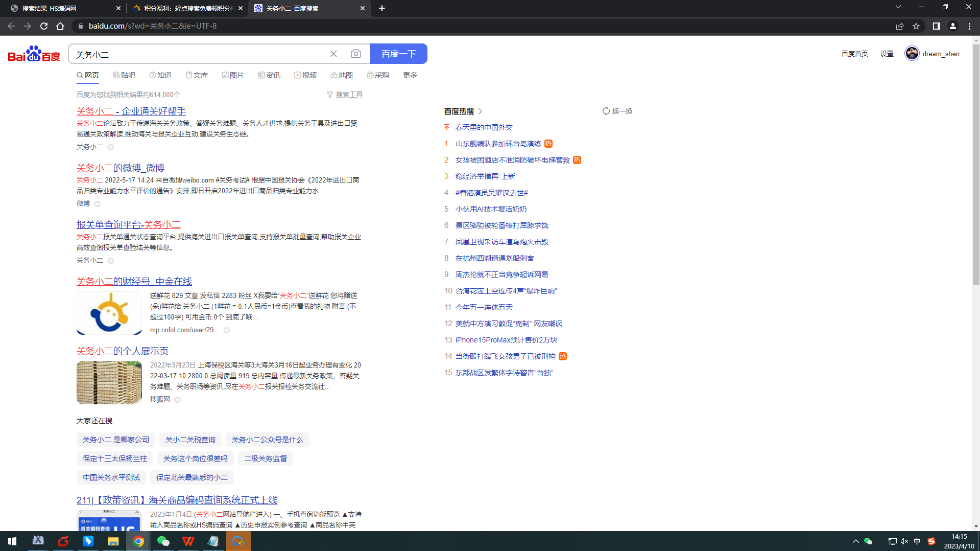Screen dimensions: 980x551
Task: Open hot topic iPhone15ProMax预计售价2万块
Action: click(x=507, y=340)
